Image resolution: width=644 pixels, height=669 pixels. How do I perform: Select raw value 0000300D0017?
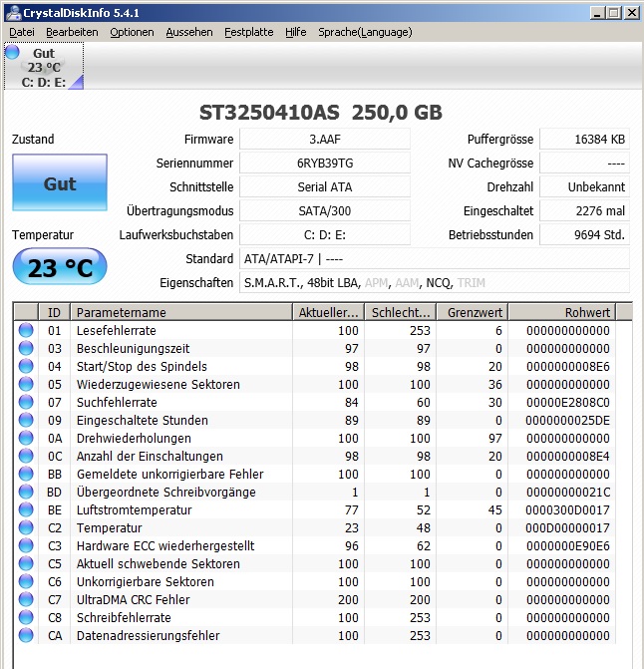(567, 509)
